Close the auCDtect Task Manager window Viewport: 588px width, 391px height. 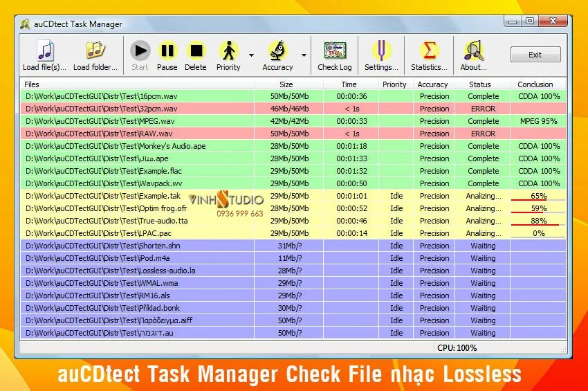tap(553, 21)
